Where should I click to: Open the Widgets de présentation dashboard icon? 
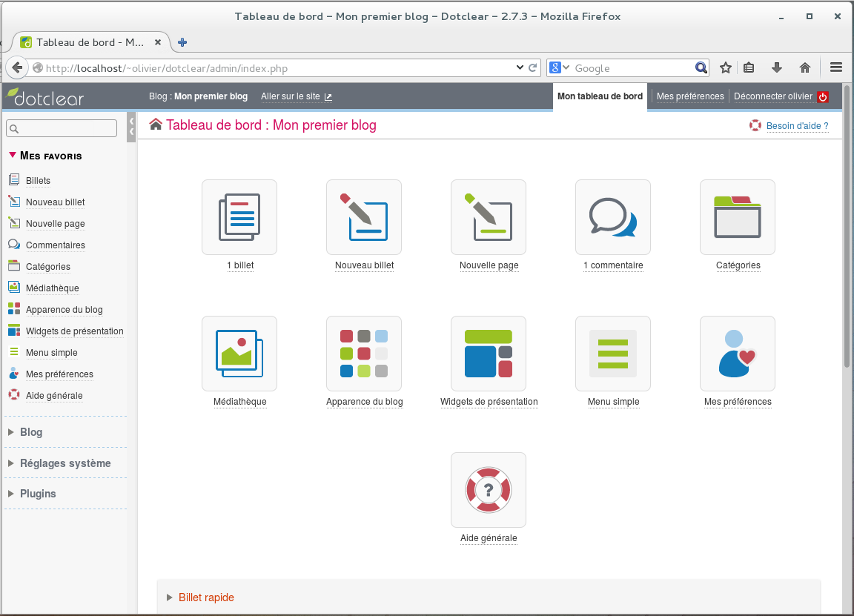tap(488, 354)
